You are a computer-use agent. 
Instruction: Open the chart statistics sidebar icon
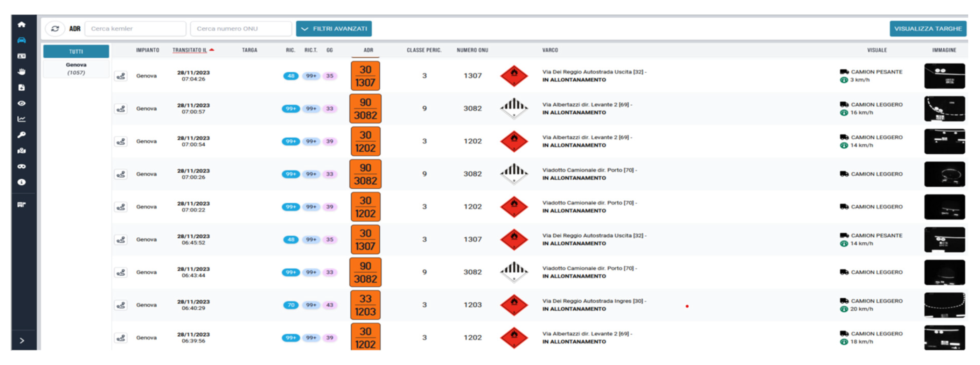[x=22, y=119]
